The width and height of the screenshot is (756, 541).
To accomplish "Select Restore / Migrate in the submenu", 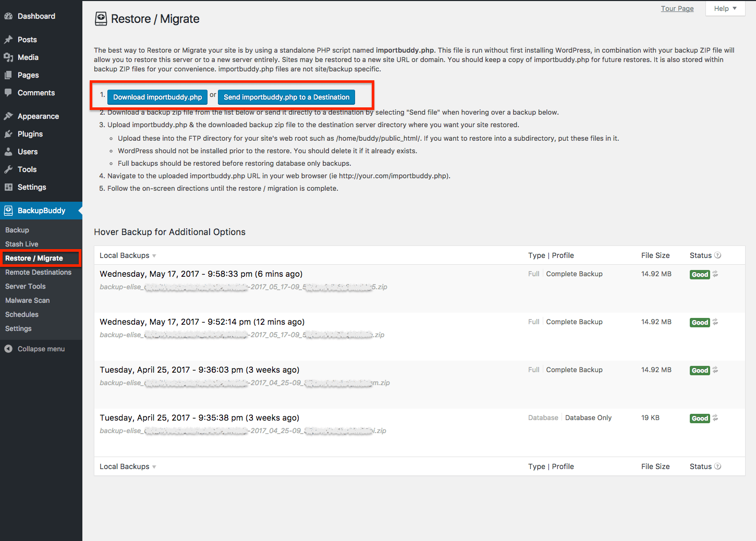I will pyautogui.click(x=34, y=258).
